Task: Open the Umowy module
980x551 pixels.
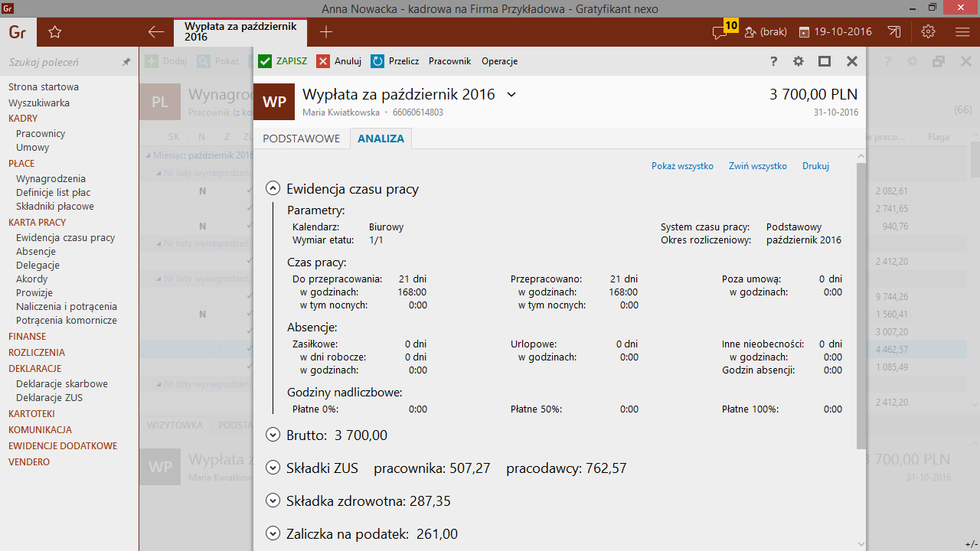Action: pos(33,148)
